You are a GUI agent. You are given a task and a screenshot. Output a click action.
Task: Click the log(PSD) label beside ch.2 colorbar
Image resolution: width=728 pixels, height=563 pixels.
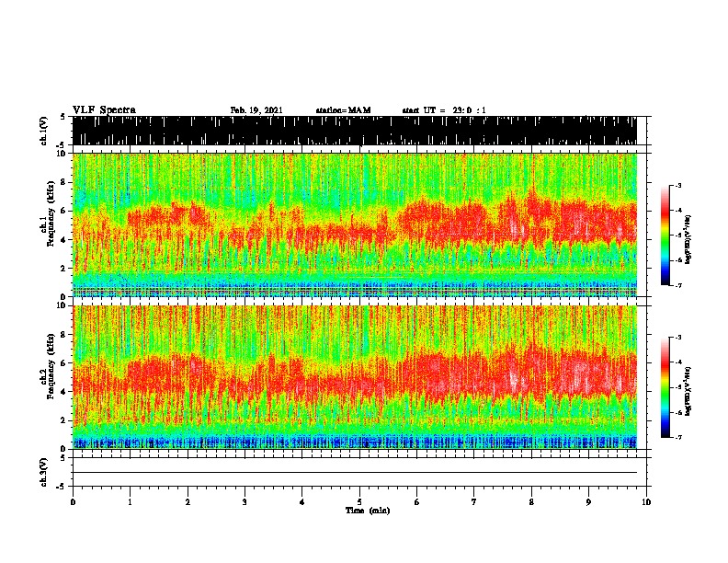coord(688,391)
